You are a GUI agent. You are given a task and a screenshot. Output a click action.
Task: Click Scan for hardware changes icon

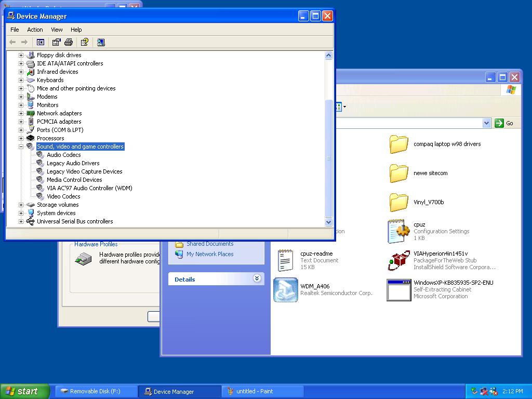click(x=101, y=42)
